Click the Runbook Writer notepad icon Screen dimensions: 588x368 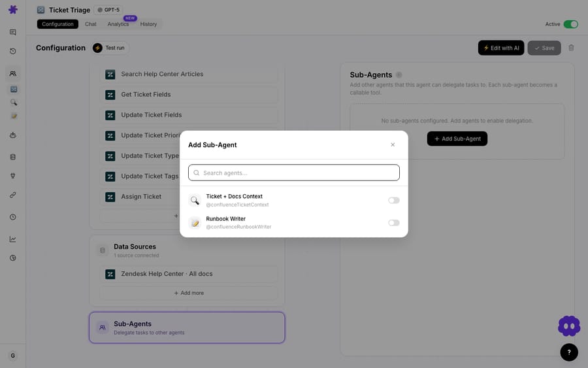click(x=195, y=223)
